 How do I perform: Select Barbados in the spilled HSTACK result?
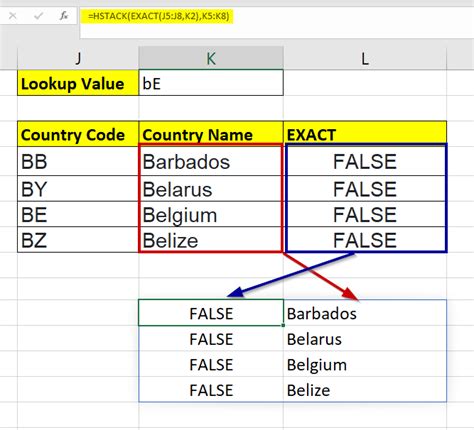[365, 313]
